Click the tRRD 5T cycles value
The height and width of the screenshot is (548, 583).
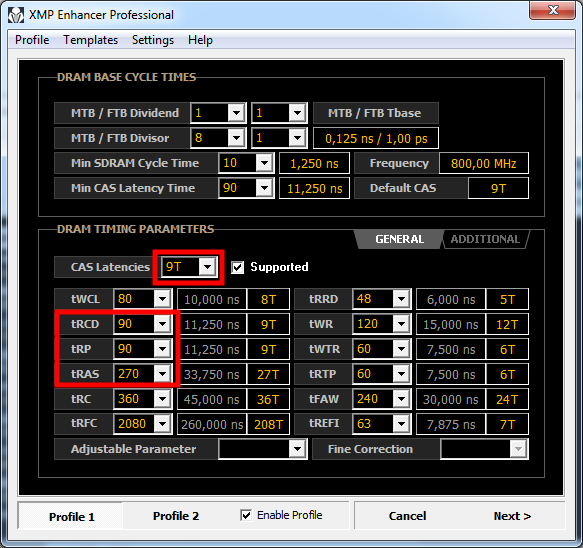click(x=507, y=300)
